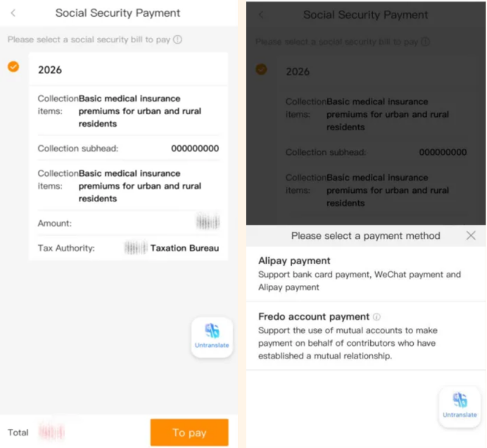Image resolution: width=487 pixels, height=448 pixels.
Task: Tap the Taxation Bureau authority row
Action: [x=171, y=248]
